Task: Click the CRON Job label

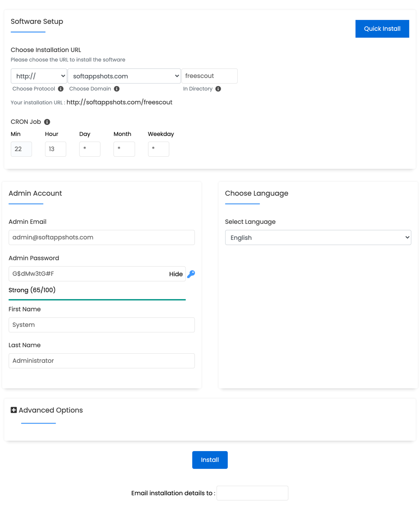Action: tap(26, 122)
